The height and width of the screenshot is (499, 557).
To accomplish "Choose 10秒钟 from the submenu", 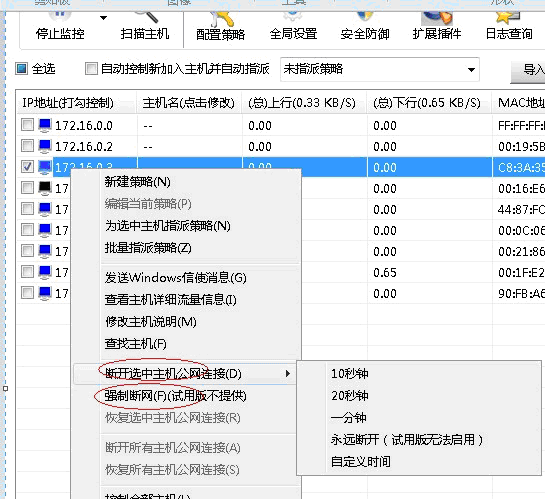I will point(350,374).
